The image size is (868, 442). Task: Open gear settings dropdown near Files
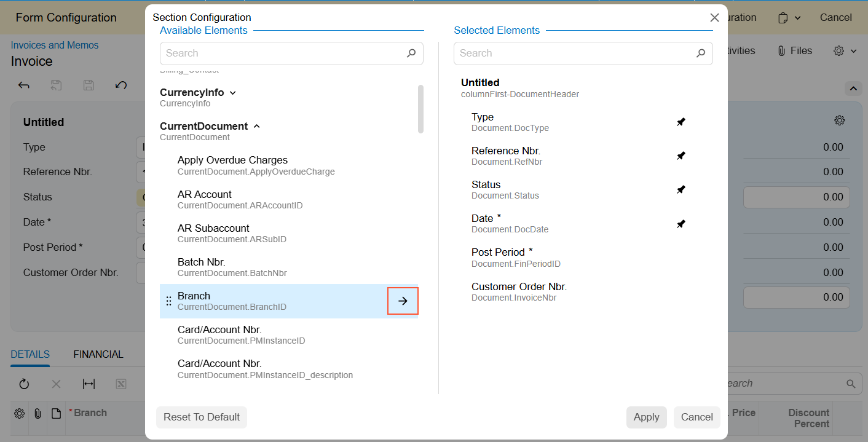point(844,51)
